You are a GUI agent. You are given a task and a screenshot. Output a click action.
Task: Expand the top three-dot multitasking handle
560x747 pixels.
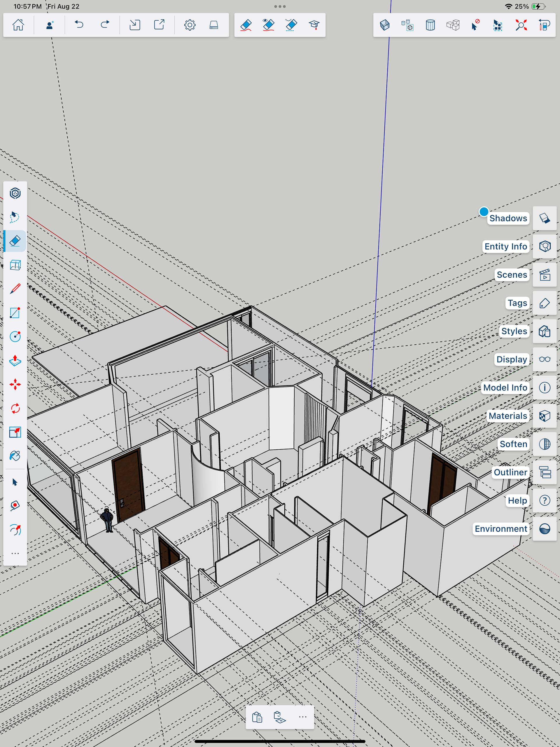280,6
